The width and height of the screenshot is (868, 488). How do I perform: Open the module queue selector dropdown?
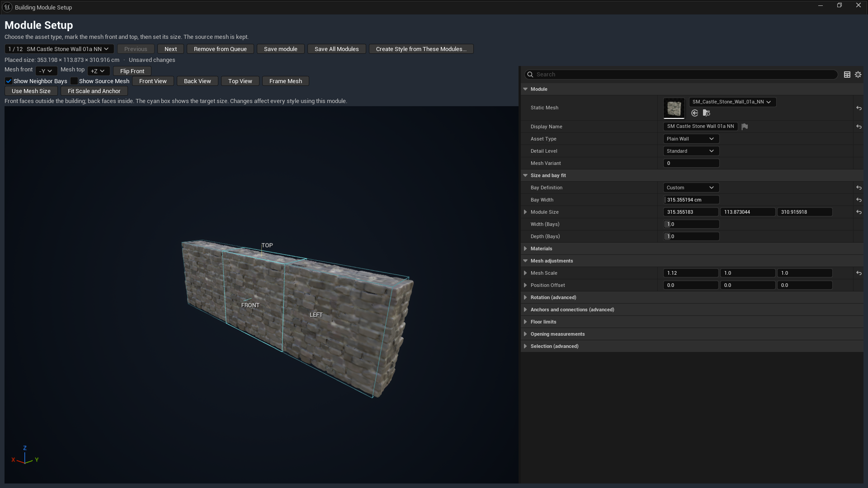[x=59, y=49]
